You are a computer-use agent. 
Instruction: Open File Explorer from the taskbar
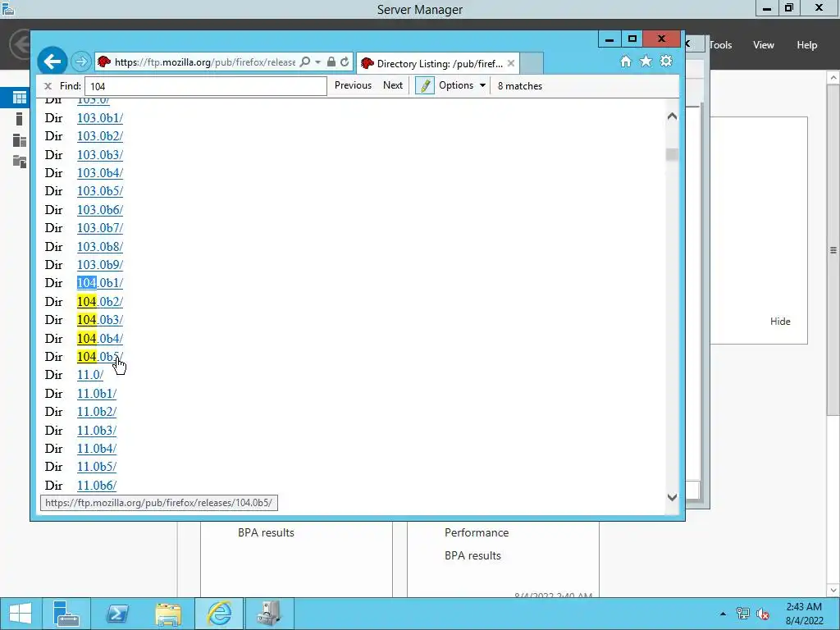168,614
